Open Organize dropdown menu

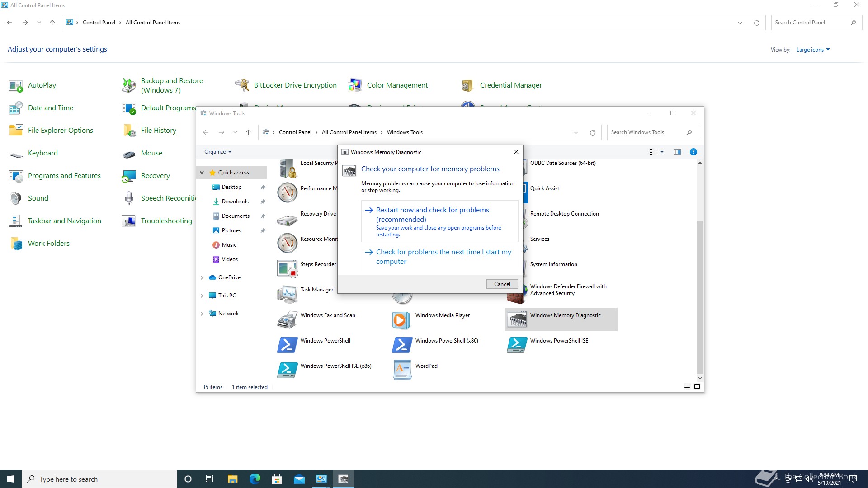click(x=217, y=152)
